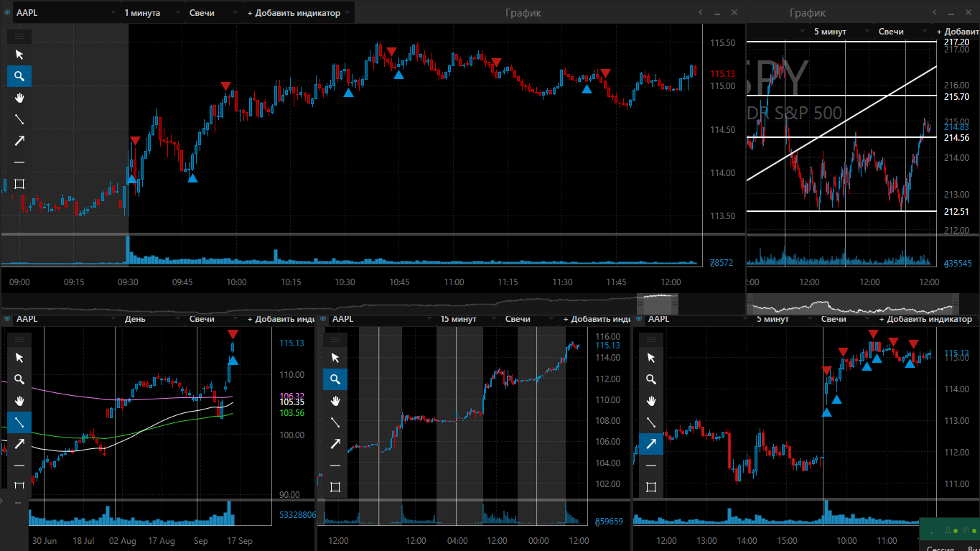Screen dimensions: 980x551
Task: Open 'Свечи' dropdown in bottom-right AAPL 5-minute chart
Action: click(x=846, y=319)
